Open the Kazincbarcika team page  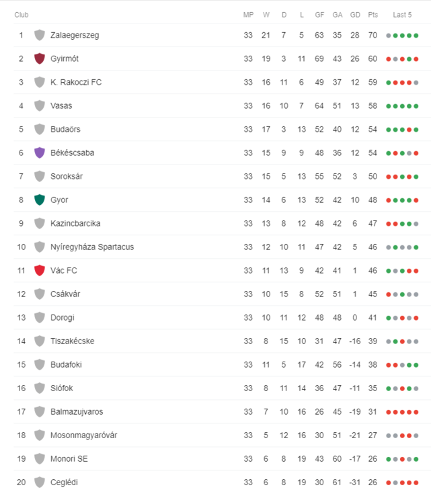click(x=75, y=223)
